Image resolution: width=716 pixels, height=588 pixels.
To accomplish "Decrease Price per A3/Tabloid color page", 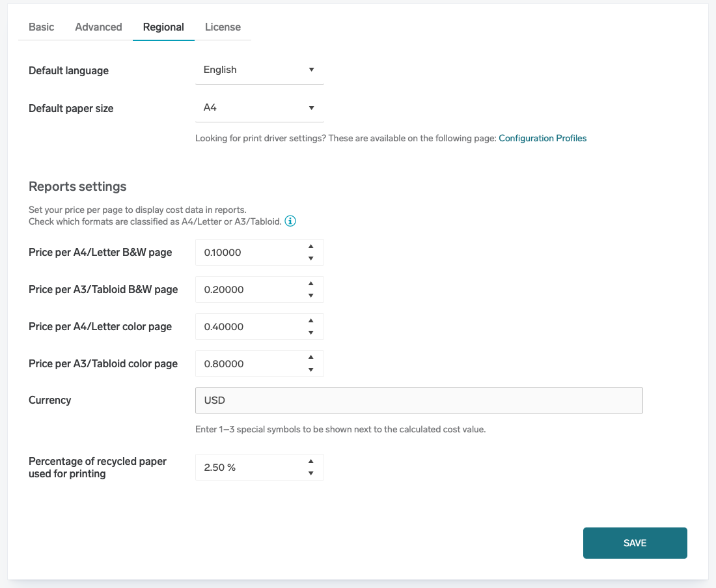I will (x=310, y=370).
